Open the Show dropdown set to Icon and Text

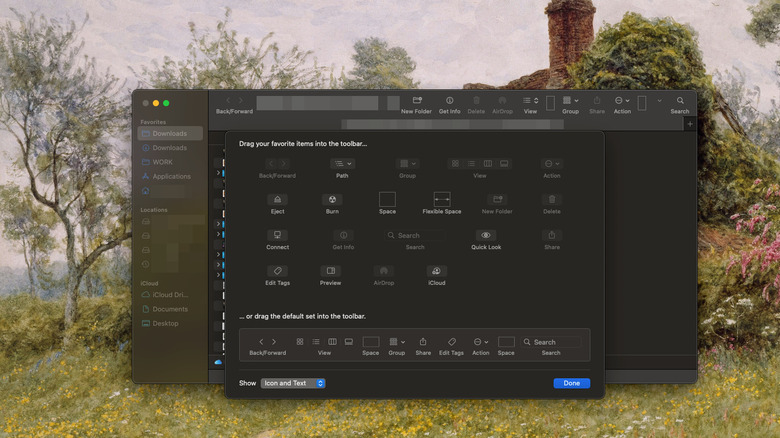click(293, 383)
